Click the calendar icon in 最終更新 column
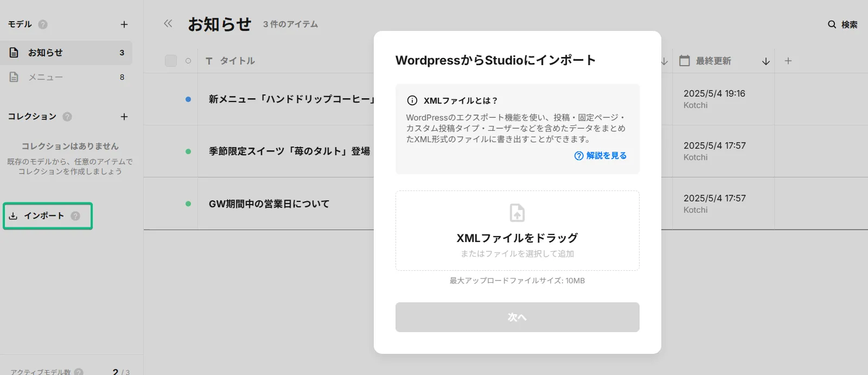868x375 pixels. [x=685, y=61]
